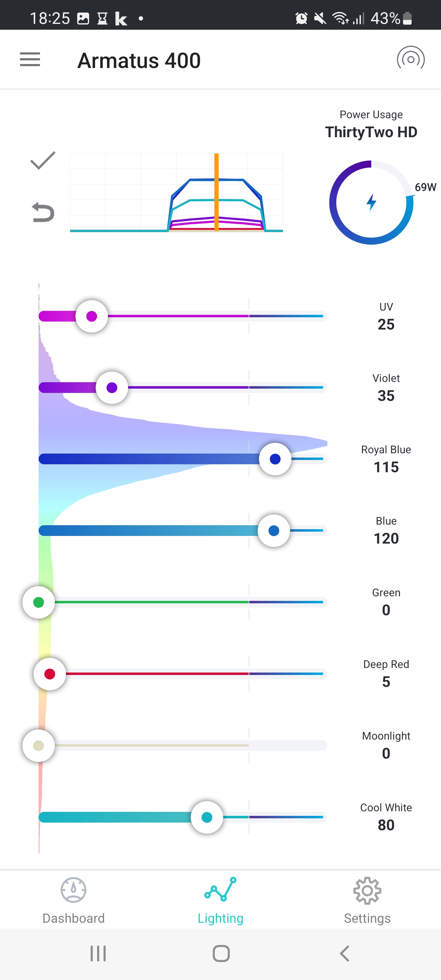Click the Violet slider handle

pyautogui.click(x=112, y=388)
